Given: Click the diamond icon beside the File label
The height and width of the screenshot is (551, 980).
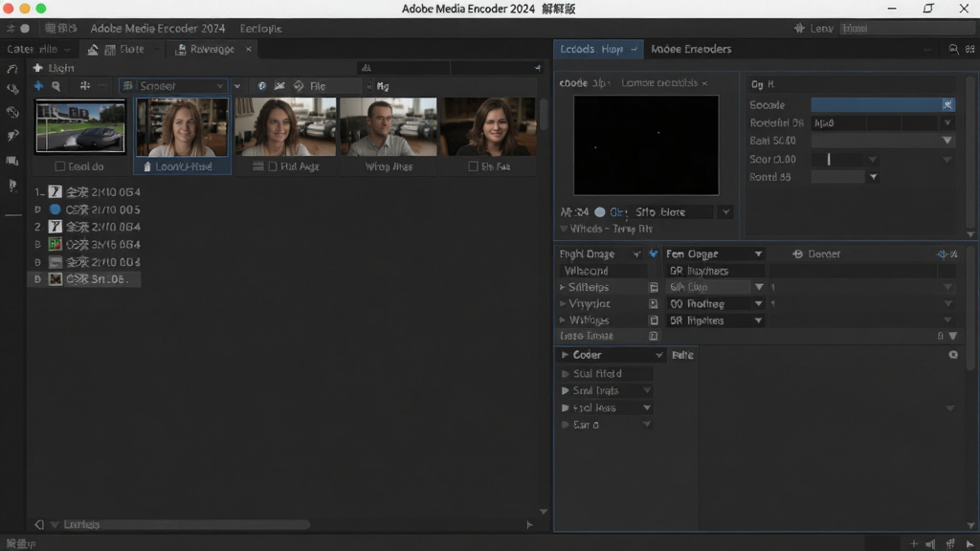Looking at the screenshot, I should 299,85.
